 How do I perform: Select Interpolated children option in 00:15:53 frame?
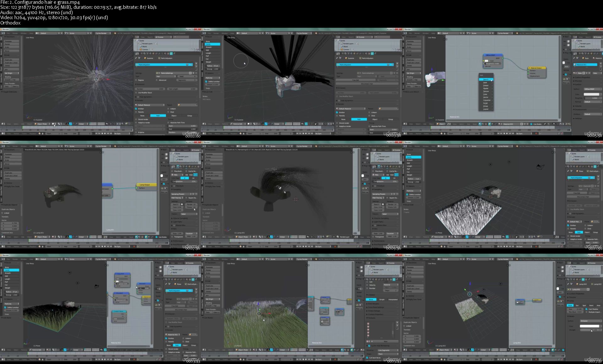[x=393, y=300]
